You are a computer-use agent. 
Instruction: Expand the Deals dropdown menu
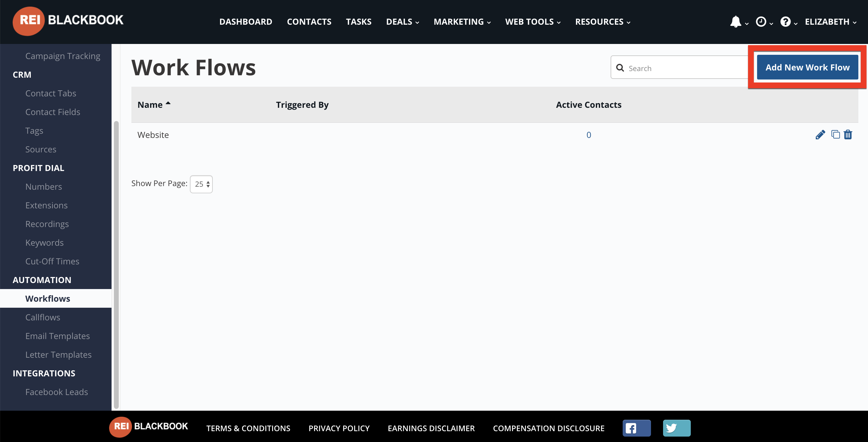coord(403,22)
